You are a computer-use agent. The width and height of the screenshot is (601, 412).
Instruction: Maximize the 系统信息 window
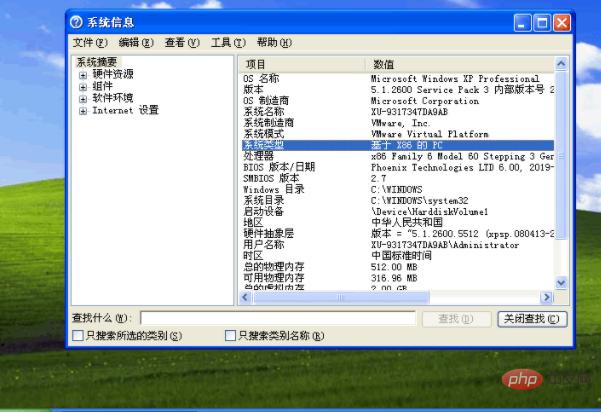tap(542, 23)
